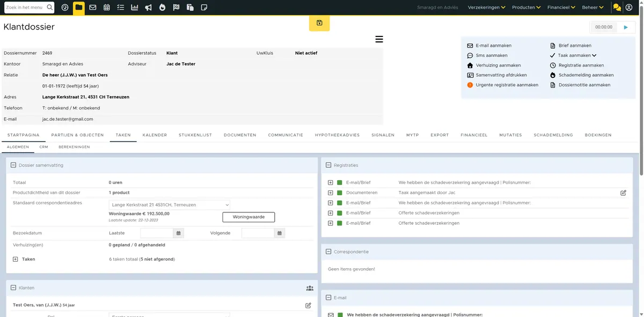This screenshot has height=317, width=644.
Task: Expand the Documenteren registration row
Action: [331, 193]
